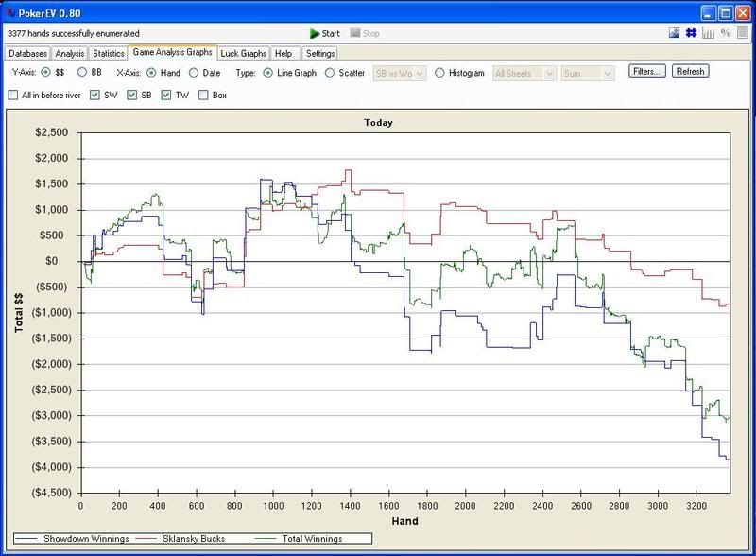Open the Help tab
This screenshot has width=756, height=556.
click(x=283, y=54)
